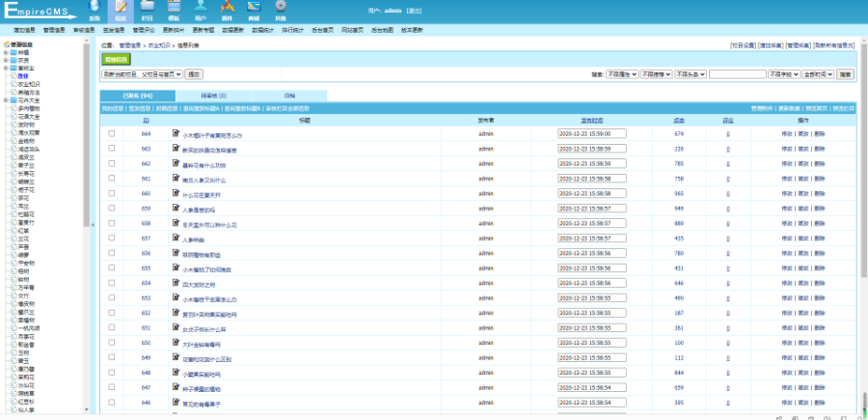Tick the checkbox for row 664

click(112, 133)
